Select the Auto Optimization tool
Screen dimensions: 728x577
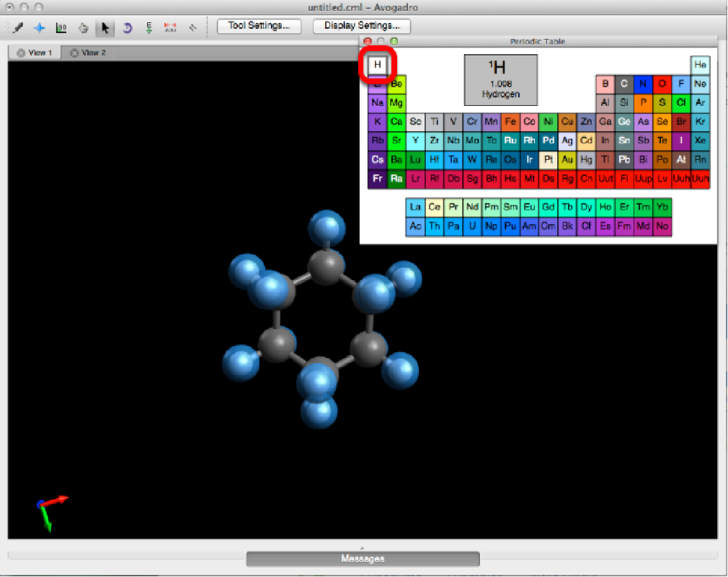click(x=149, y=27)
